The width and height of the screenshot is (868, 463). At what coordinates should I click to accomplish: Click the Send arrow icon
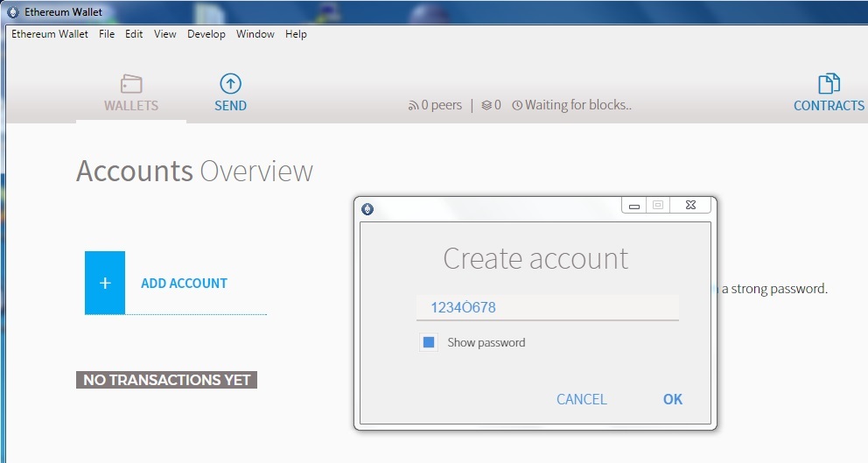coord(230,84)
